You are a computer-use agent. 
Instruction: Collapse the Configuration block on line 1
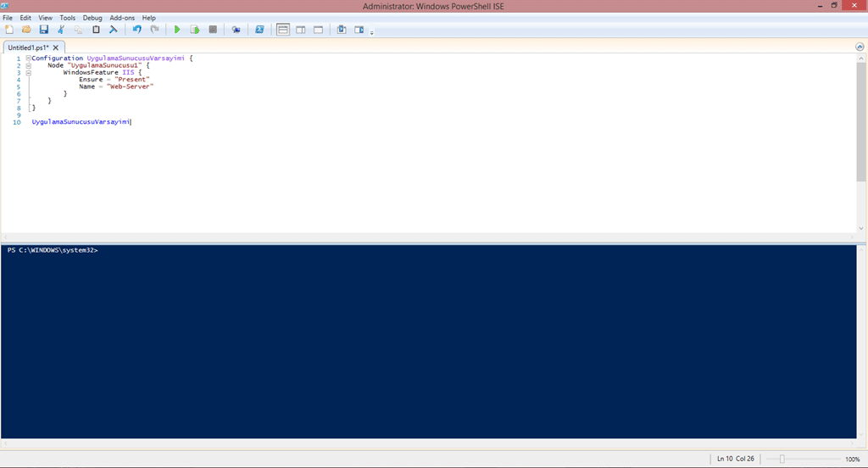[28, 58]
